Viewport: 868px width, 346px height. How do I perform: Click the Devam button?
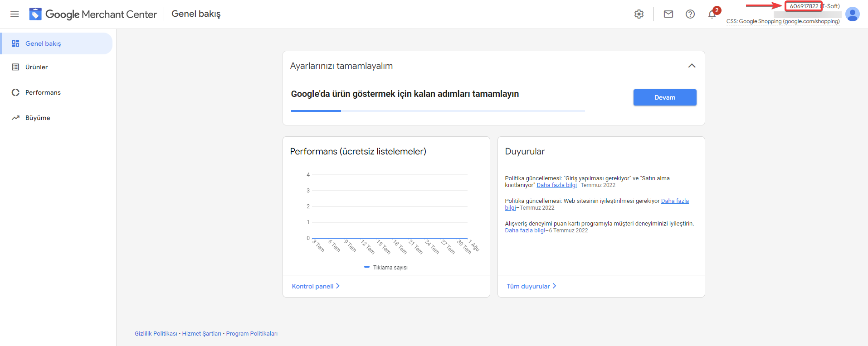point(665,97)
